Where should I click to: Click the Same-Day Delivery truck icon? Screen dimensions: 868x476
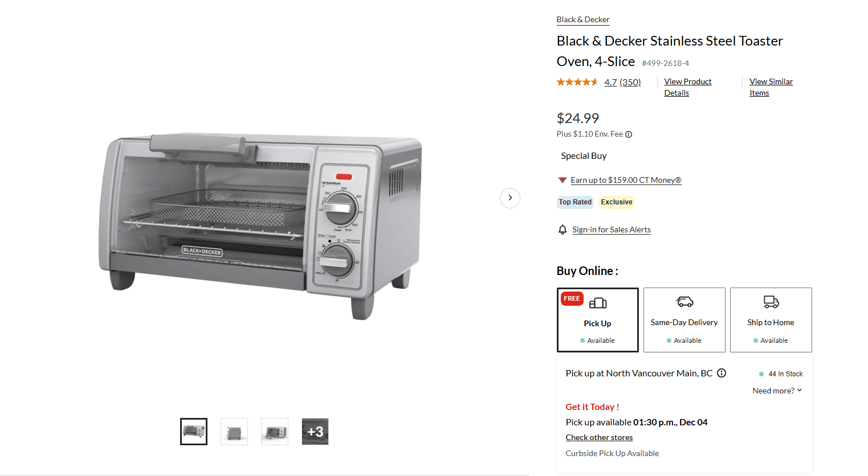(684, 302)
